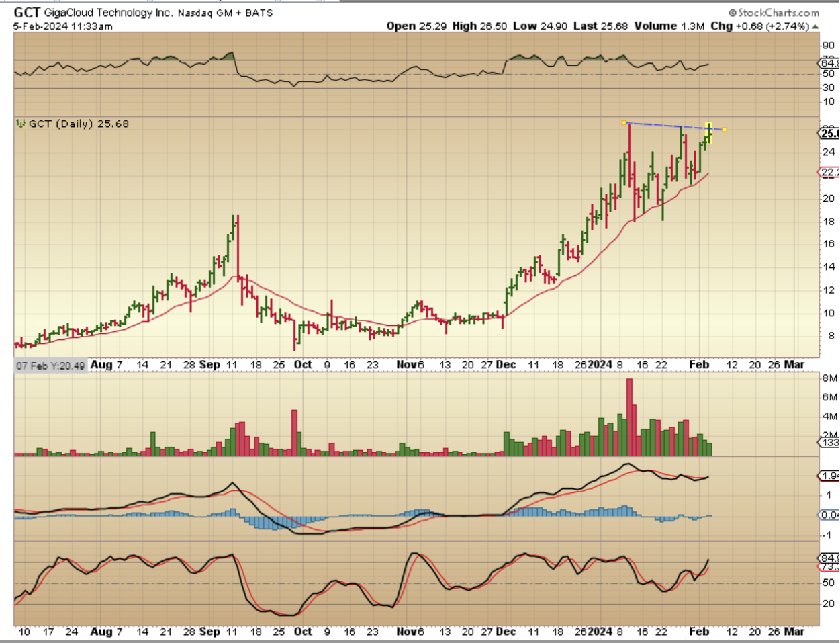840x643 pixels.
Task: Click the yellow-highlighted latest candle
Action: click(x=708, y=132)
